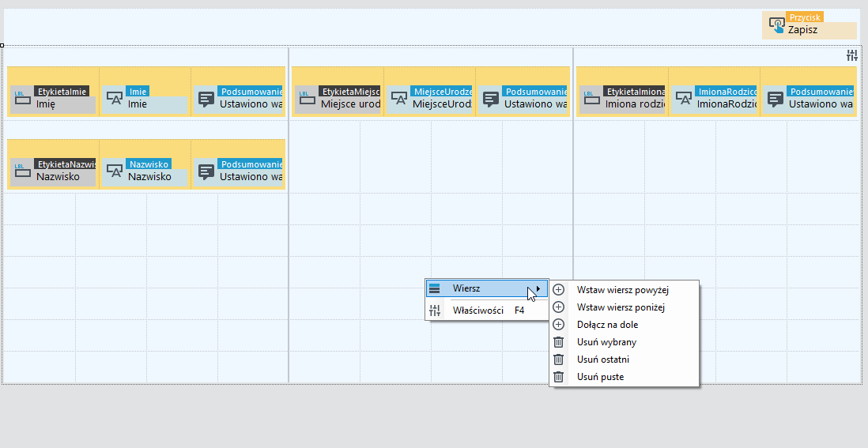Expand the Wiersz submenu entry
Screen dimensions: 868x448
click(x=487, y=288)
